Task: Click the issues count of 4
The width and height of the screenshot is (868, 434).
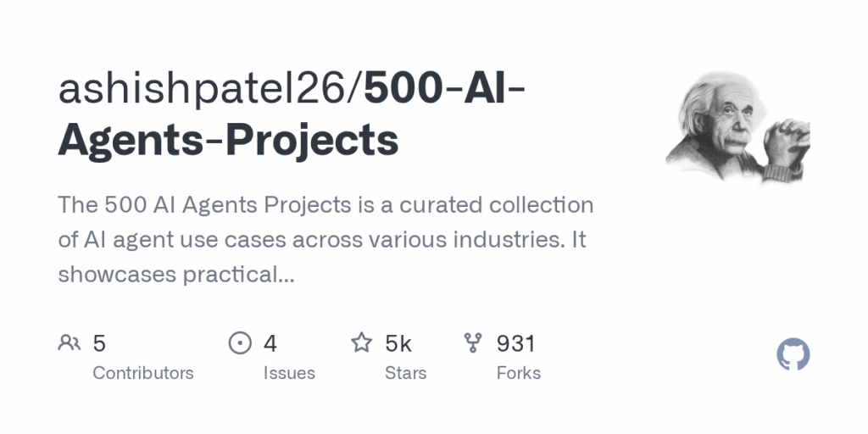Action: (270, 343)
